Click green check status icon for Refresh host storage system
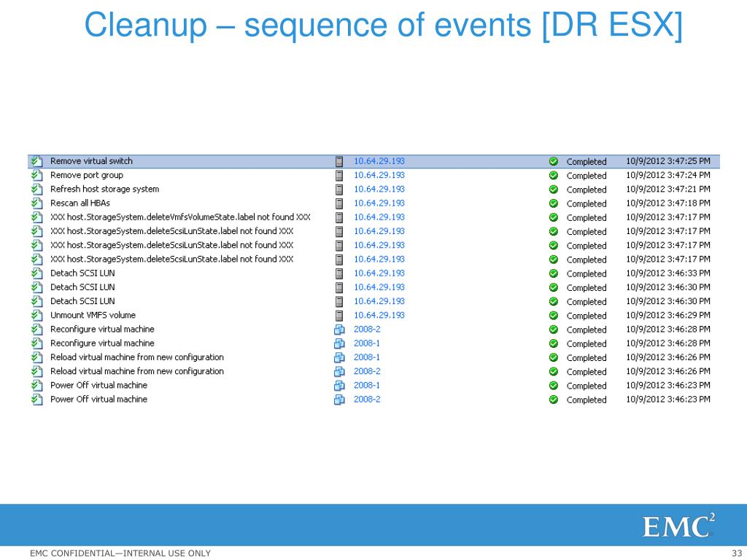Image resolution: width=747 pixels, height=560 pixels. (554, 190)
